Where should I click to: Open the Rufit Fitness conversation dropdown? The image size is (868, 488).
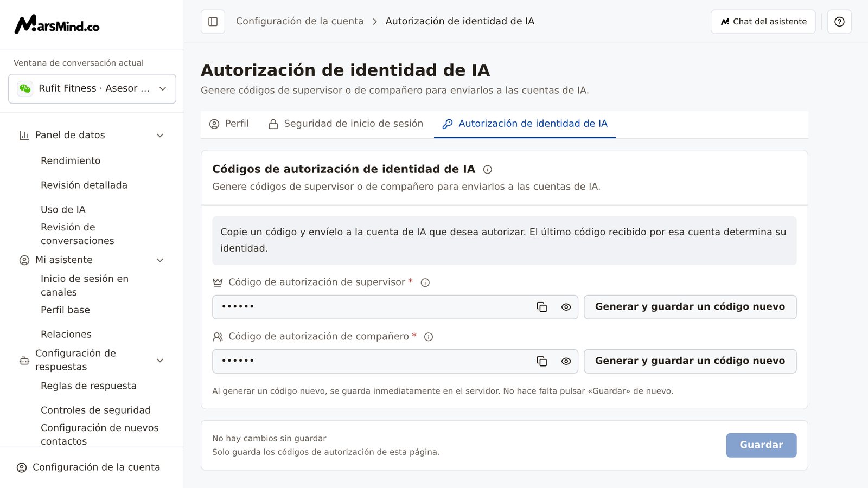pos(92,88)
